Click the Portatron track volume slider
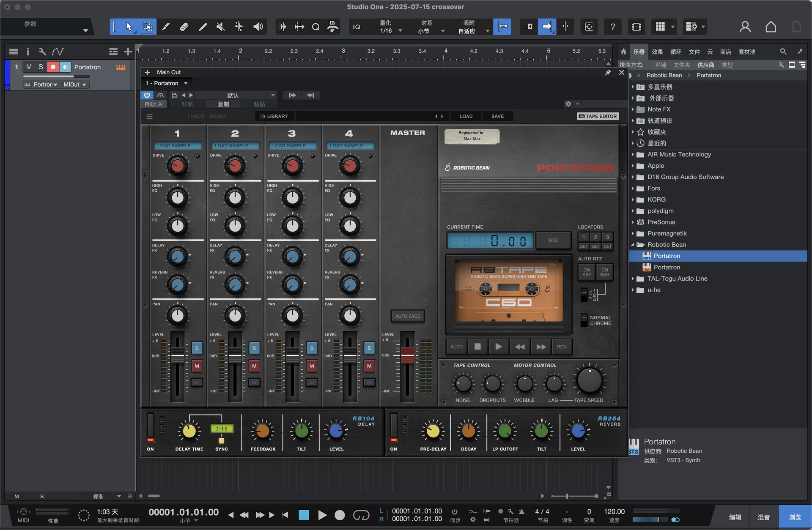Viewport: 812px width, 530px height. [x=56, y=76]
